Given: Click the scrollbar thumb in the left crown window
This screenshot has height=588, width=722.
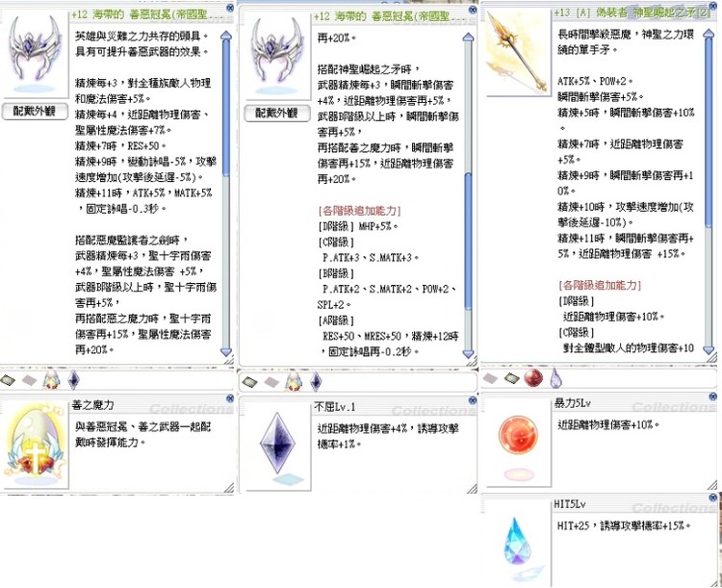Looking at the screenshot, I should coord(226,108).
